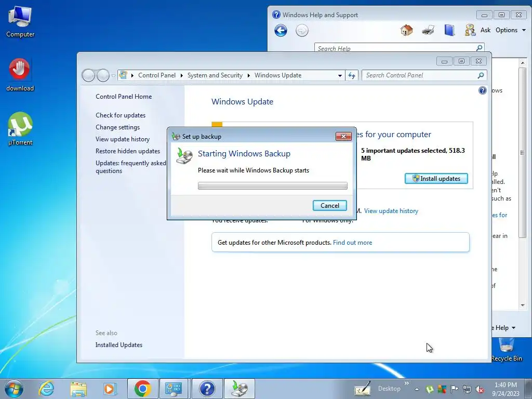Image resolution: width=532 pixels, height=399 pixels.
Task: Click the forward arrow in Help and Support
Action: [302, 31]
